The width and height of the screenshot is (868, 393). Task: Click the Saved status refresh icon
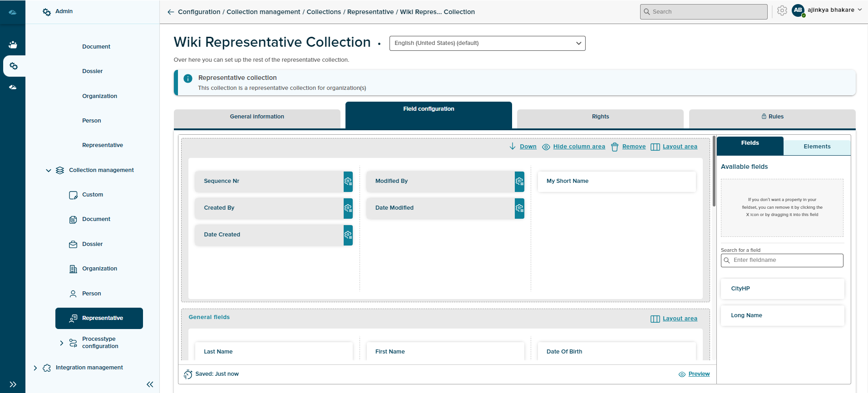tap(188, 374)
